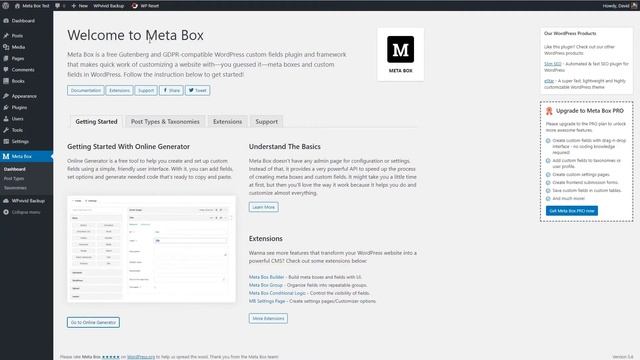This screenshot has width=640, height=360.
Task: Open Posts in the sidebar
Action: (x=26, y=36)
